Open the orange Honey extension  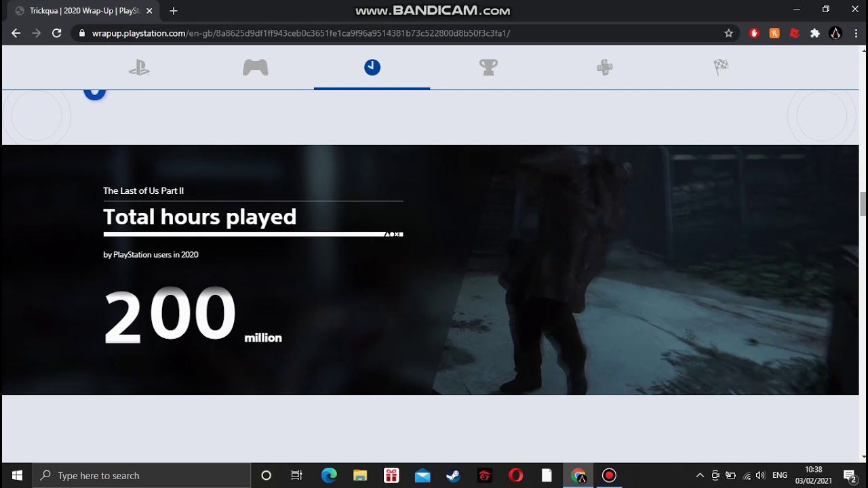[774, 33]
